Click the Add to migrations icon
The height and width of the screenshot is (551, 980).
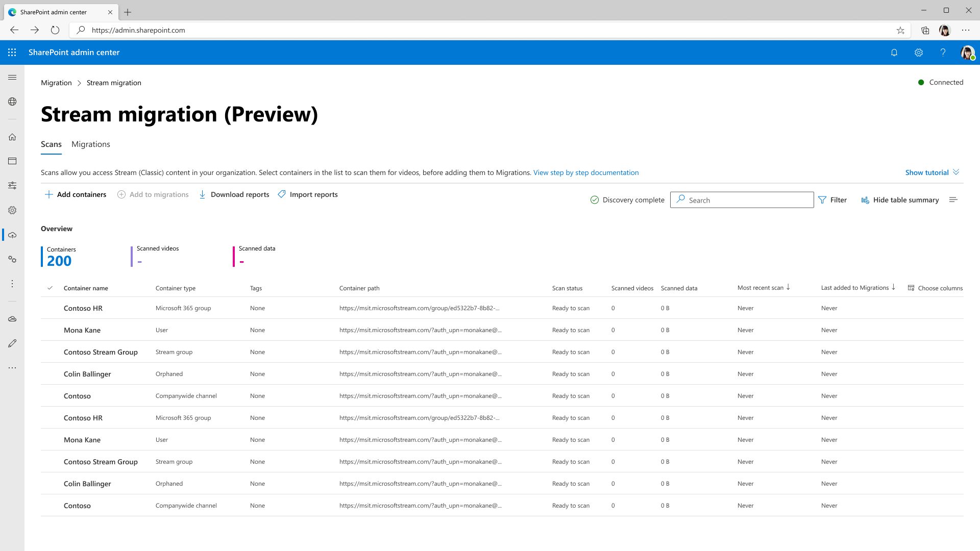(x=122, y=194)
